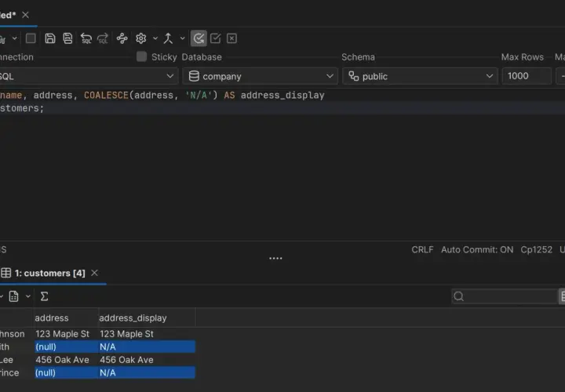Click the 456 Oak Ave address cell
Screen dimensions: 565x392
[66, 360]
